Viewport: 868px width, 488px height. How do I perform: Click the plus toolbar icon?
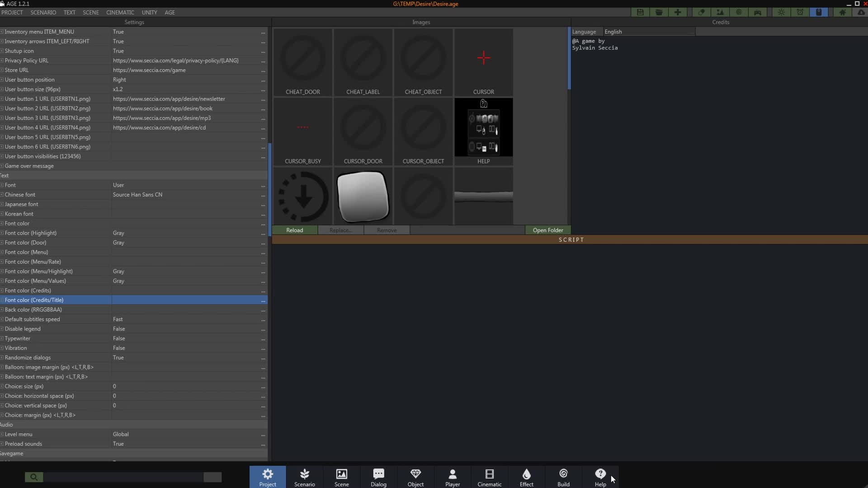(x=678, y=12)
